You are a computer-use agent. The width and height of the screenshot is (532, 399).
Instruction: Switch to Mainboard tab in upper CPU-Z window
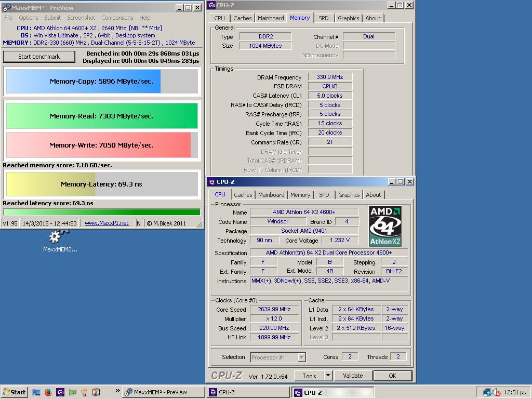pyautogui.click(x=271, y=18)
